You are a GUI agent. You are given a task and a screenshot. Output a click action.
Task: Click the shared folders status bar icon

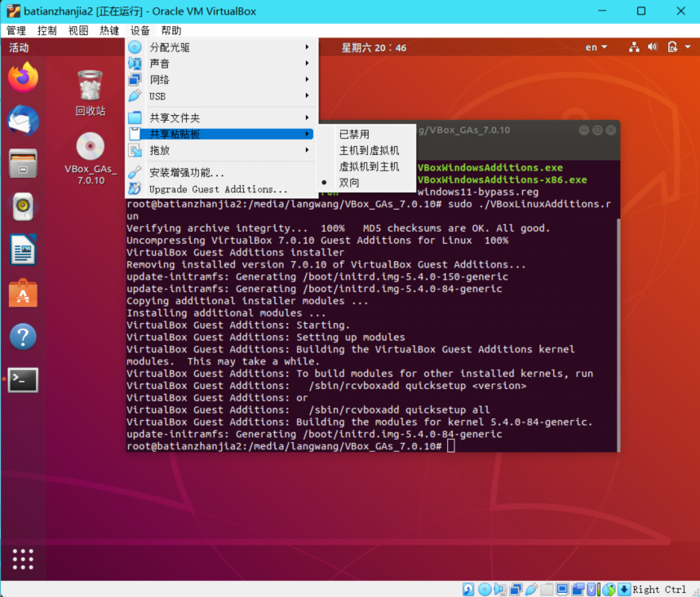click(x=547, y=590)
